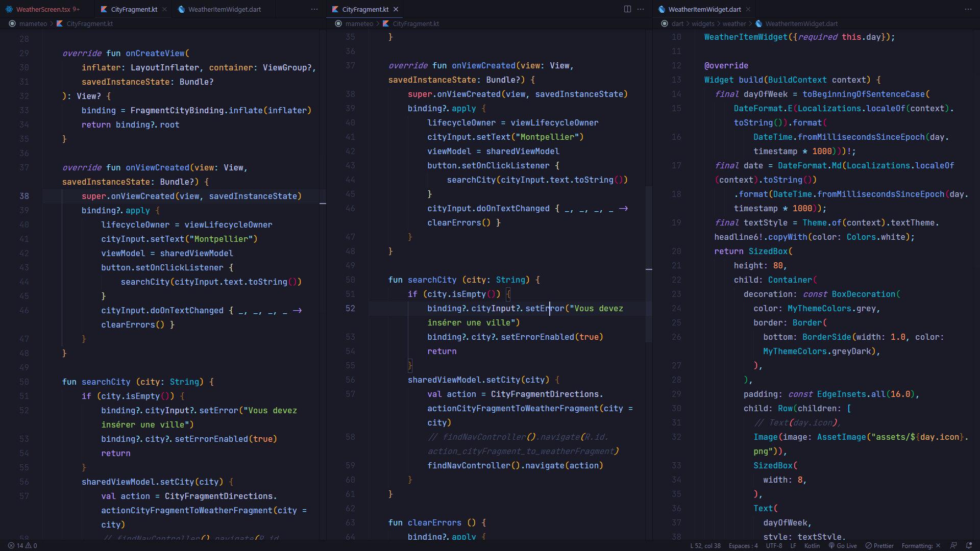Click WeatherItemWidget.dart breadcrumb in right editor
The width and height of the screenshot is (980, 551).
[801, 23]
